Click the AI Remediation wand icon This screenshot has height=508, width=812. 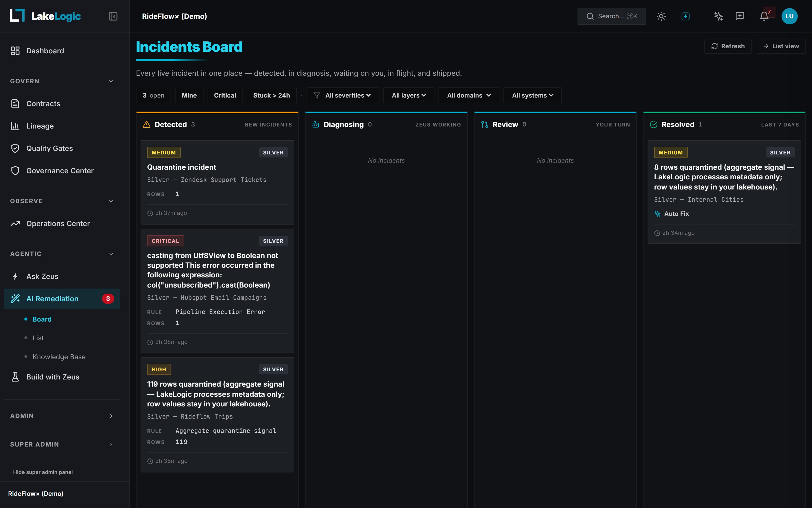15,299
